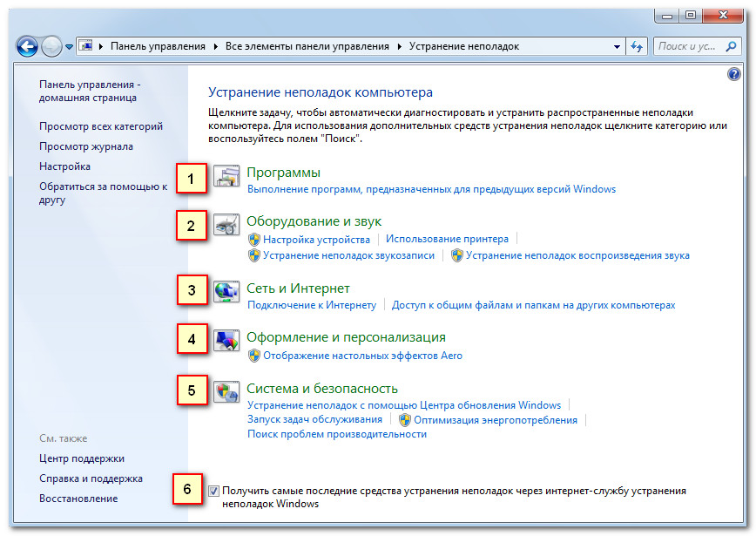Click the Программы category icon
This screenshot has height=536, width=756.
point(226,177)
